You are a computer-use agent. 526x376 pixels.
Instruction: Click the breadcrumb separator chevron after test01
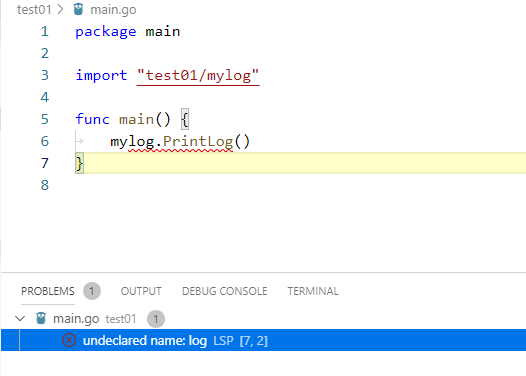tap(60, 9)
